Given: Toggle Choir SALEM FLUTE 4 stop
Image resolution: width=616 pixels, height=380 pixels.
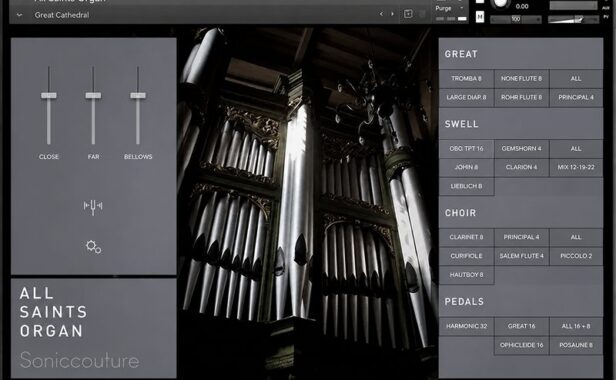Looking at the screenshot, I should pos(521,256).
